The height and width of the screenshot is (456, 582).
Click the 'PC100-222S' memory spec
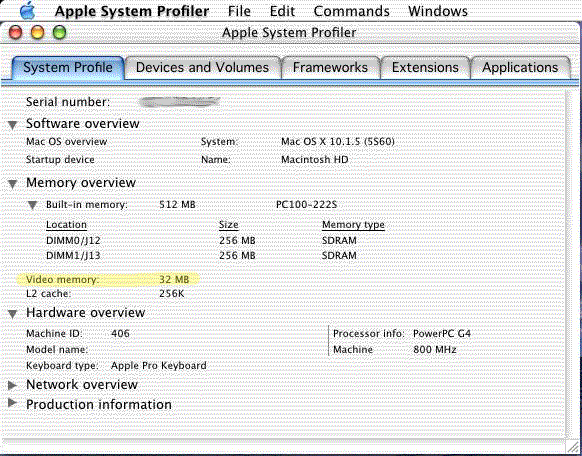tap(307, 205)
